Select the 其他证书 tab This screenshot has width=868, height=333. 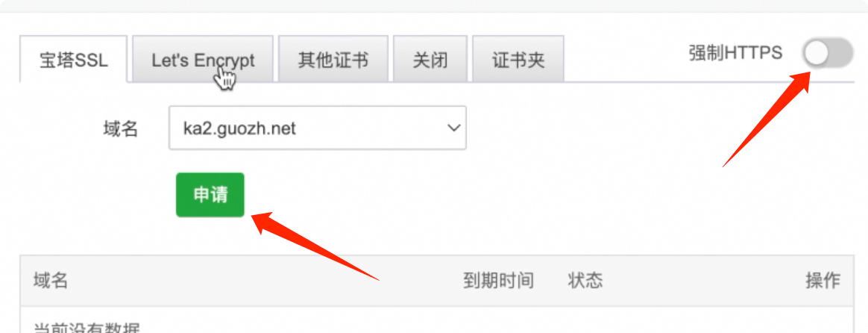click(333, 59)
